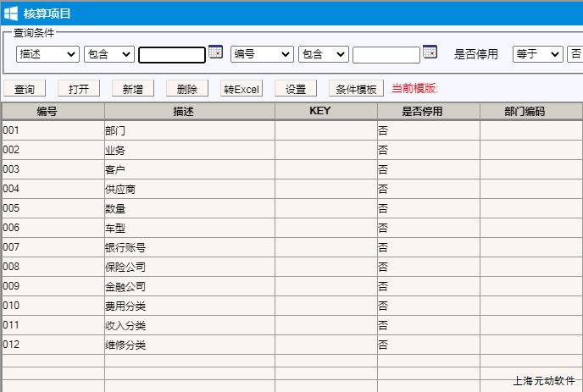Open calendar picker beside second filter input

click(x=430, y=52)
